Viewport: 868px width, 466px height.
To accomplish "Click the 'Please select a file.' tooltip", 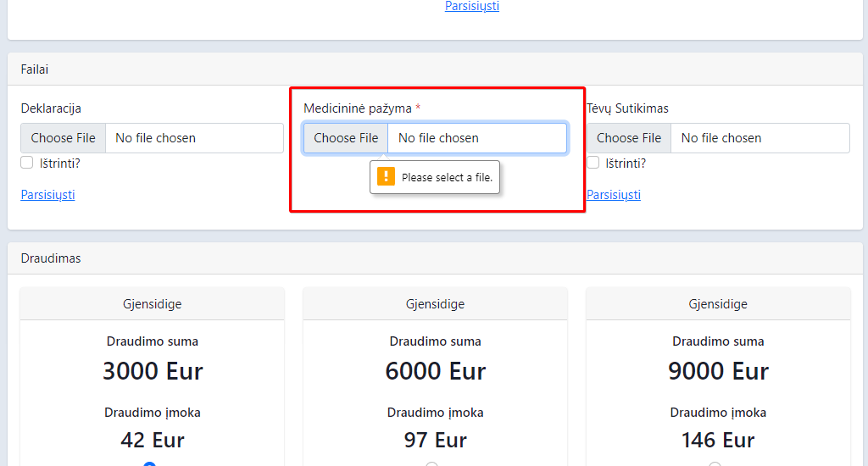I will [435, 177].
